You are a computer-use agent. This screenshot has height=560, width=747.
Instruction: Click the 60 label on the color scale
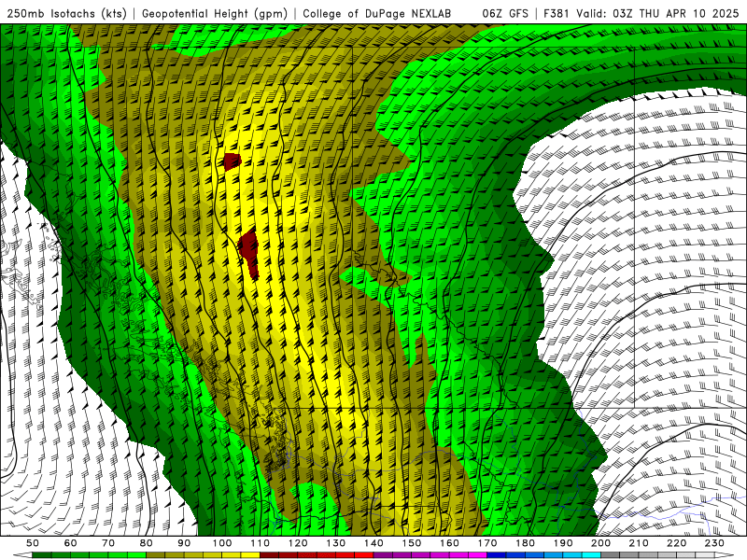[71, 543]
